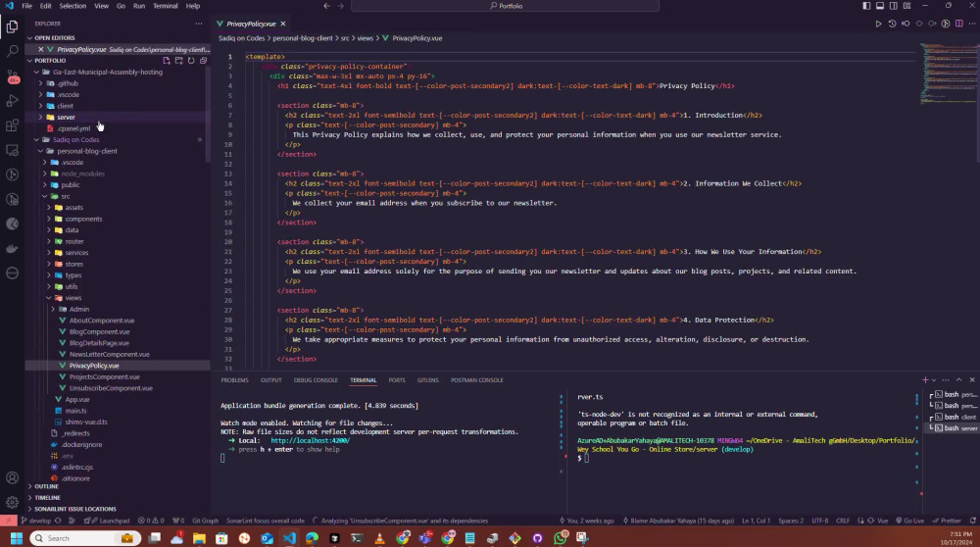Run the file with the play icon
This screenshot has width=980, height=547.
tap(878, 24)
